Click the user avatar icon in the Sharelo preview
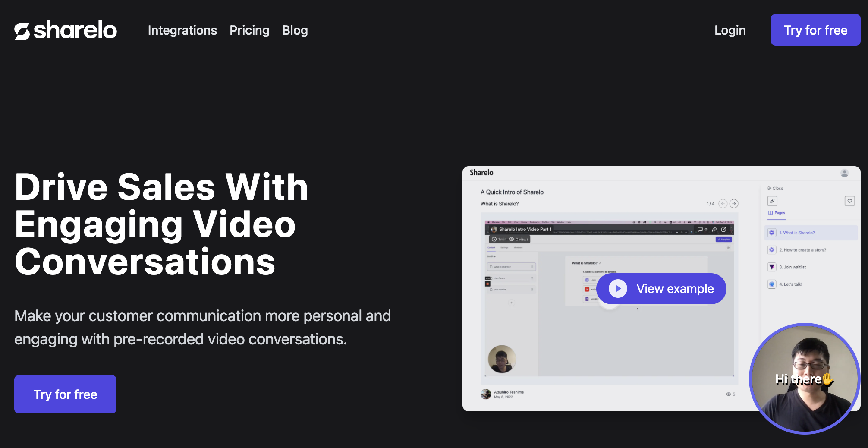Image resolution: width=868 pixels, height=448 pixels. coord(844,173)
